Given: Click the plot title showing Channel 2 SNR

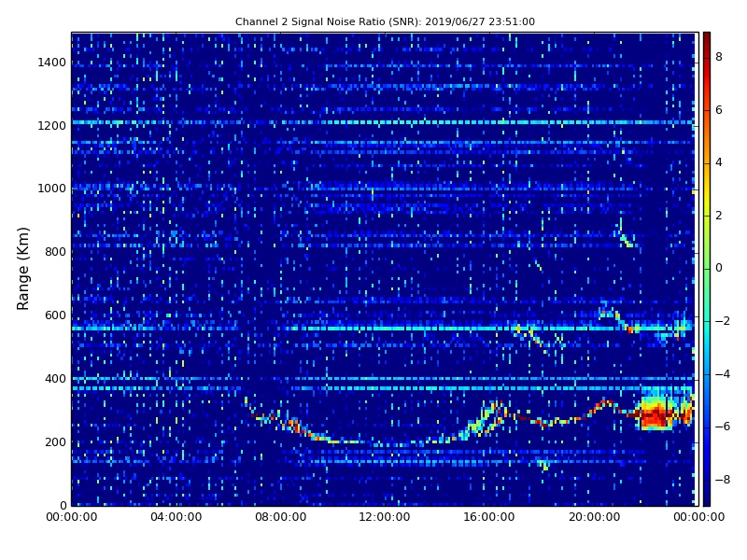Looking at the screenshot, I should click(385, 21).
